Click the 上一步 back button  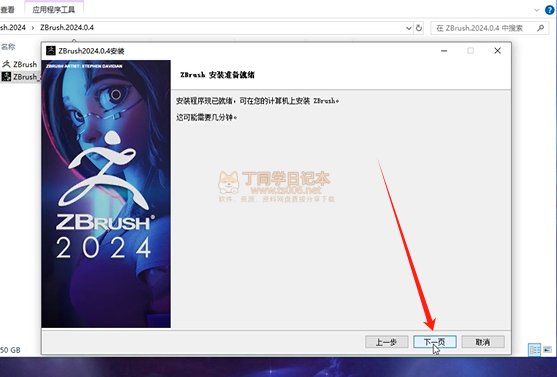click(x=386, y=342)
